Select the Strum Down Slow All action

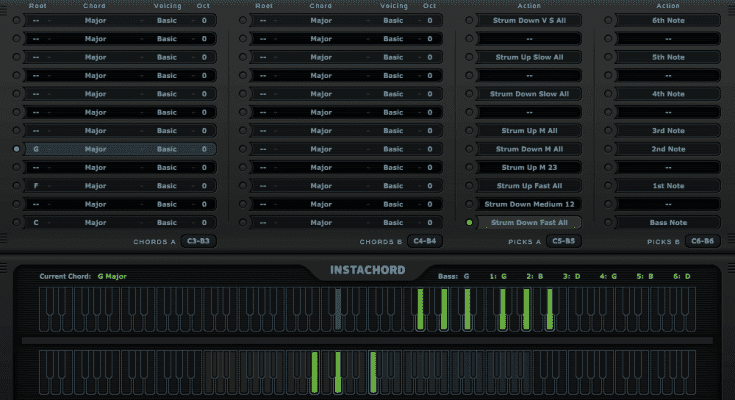530,94
